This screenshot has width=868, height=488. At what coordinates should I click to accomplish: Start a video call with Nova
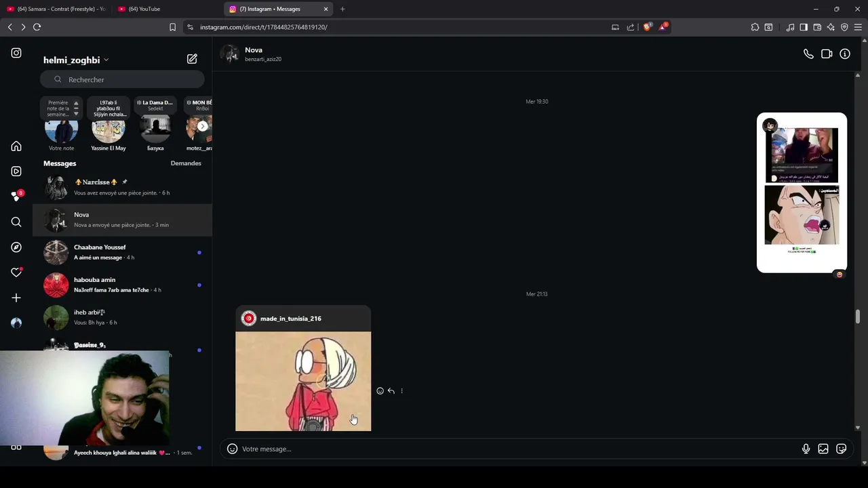click(827, 54)
